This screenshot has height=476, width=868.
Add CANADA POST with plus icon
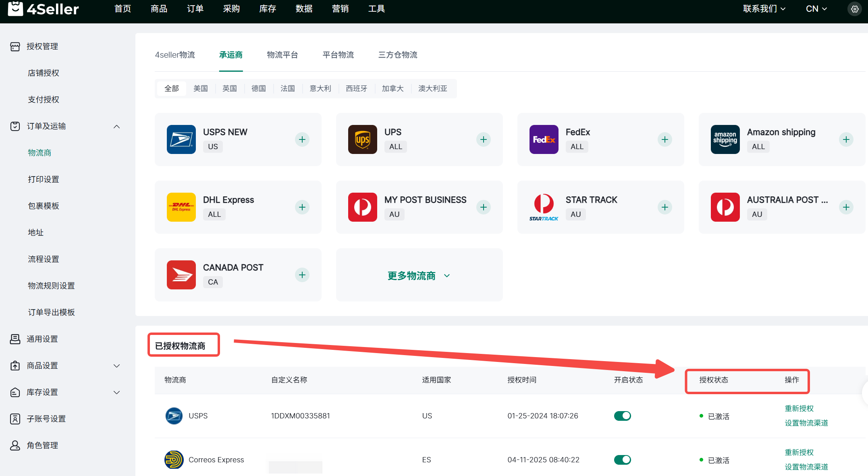[302, 275]
